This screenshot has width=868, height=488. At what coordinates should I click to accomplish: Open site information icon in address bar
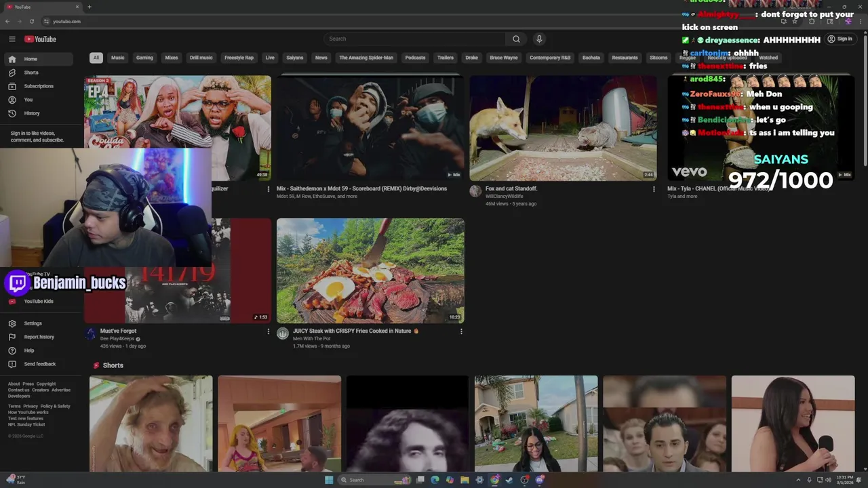click(x=46, y=21)
